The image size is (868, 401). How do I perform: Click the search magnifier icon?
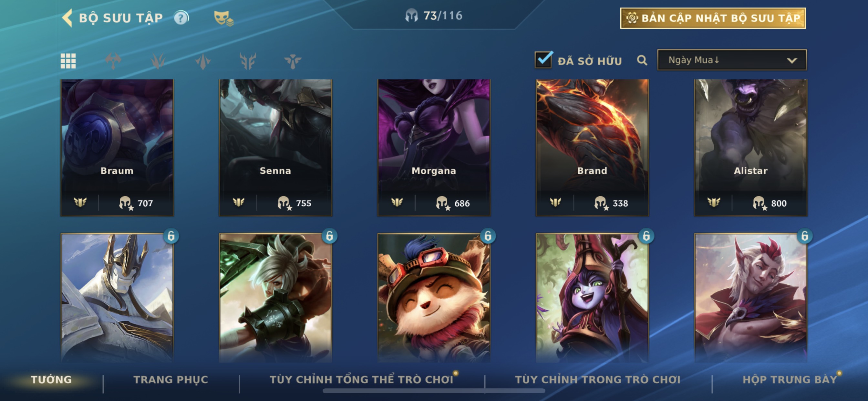pyautogui.click(x=642, y=60)
